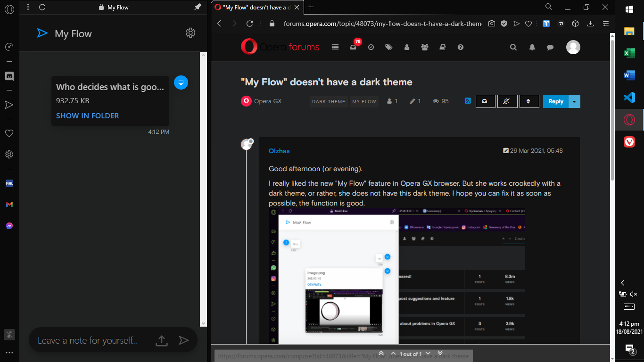Open Messenger from the sidebar

point(9,226)
